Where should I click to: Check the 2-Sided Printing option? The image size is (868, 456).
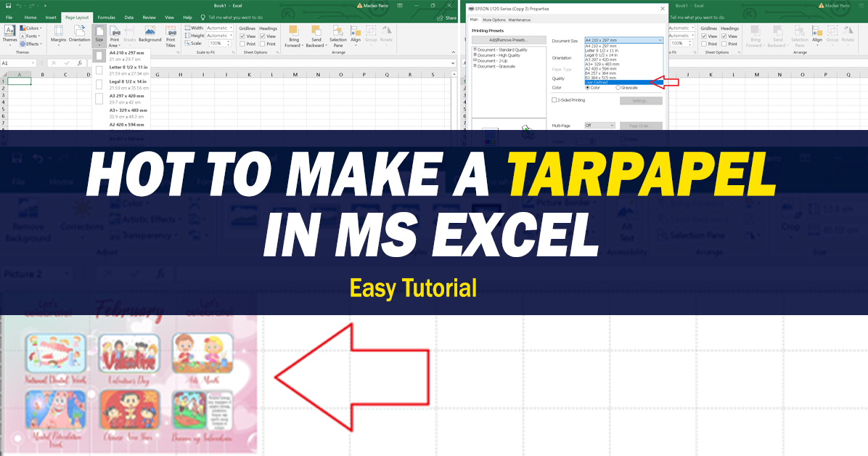[554, 100]
